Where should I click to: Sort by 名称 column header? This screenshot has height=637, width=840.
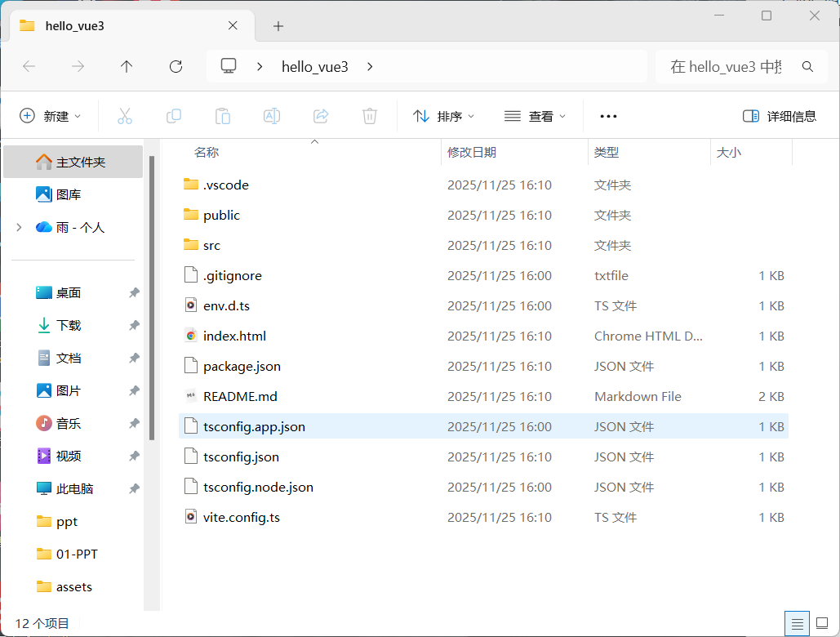pyautogui.click(x=309, y=152)
